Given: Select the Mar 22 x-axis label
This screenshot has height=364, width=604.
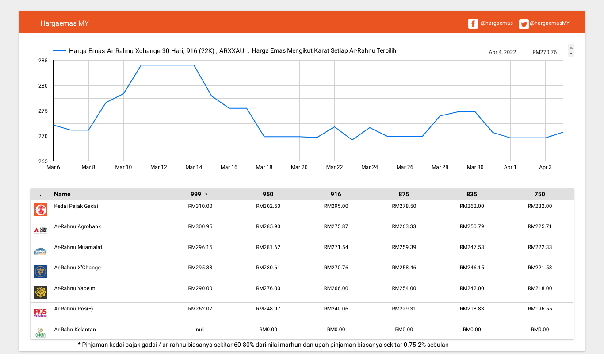Looking at the screenshot, I should pyautogui.click(x=334, y=167).
